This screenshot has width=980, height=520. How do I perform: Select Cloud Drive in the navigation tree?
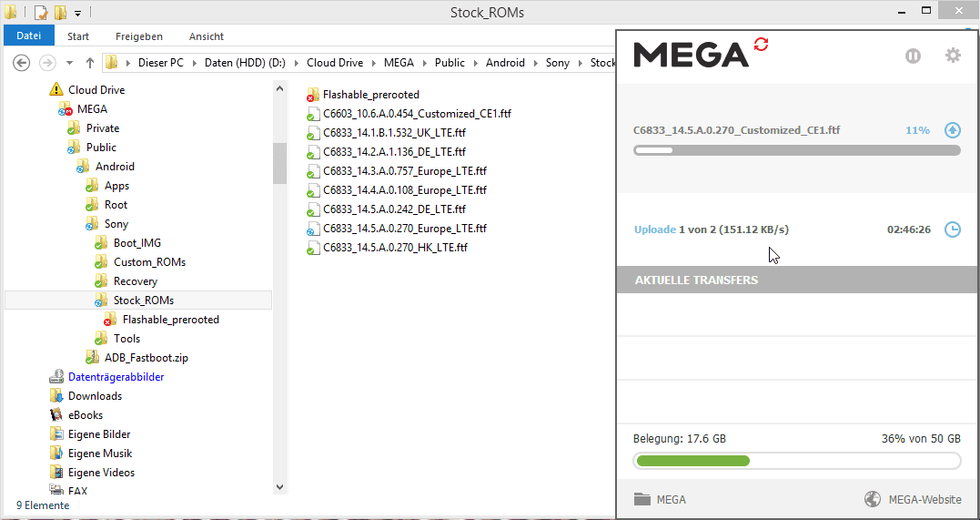coord(96,89)
